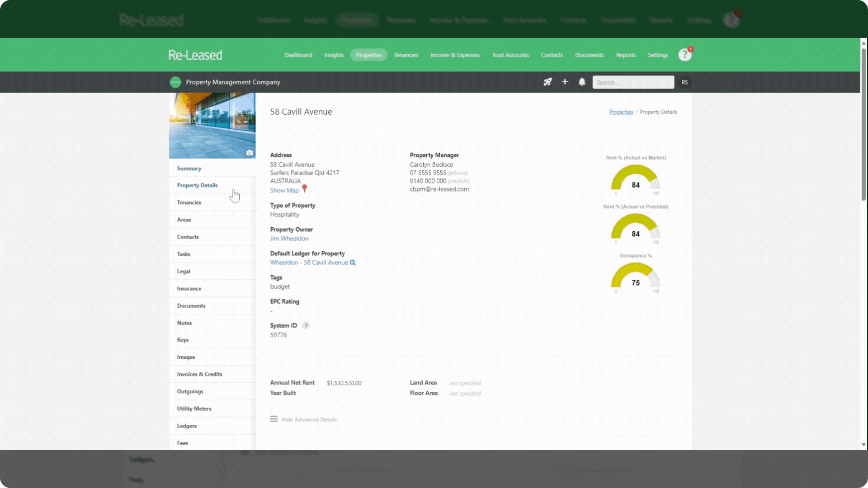This screenshot has width=868, height=488.
Task: Click the red map pin icon
Action: (x=304, y=188)
